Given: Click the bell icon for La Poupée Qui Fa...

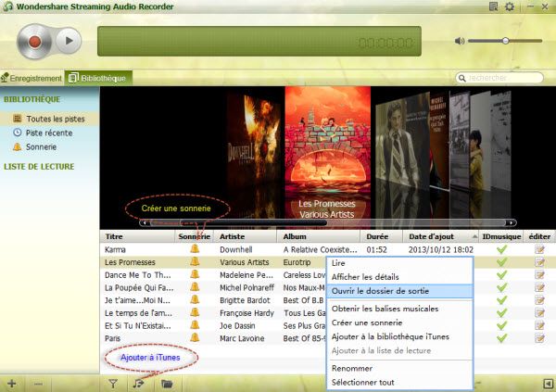Looking at the screenshot, I should click(195, 287).
